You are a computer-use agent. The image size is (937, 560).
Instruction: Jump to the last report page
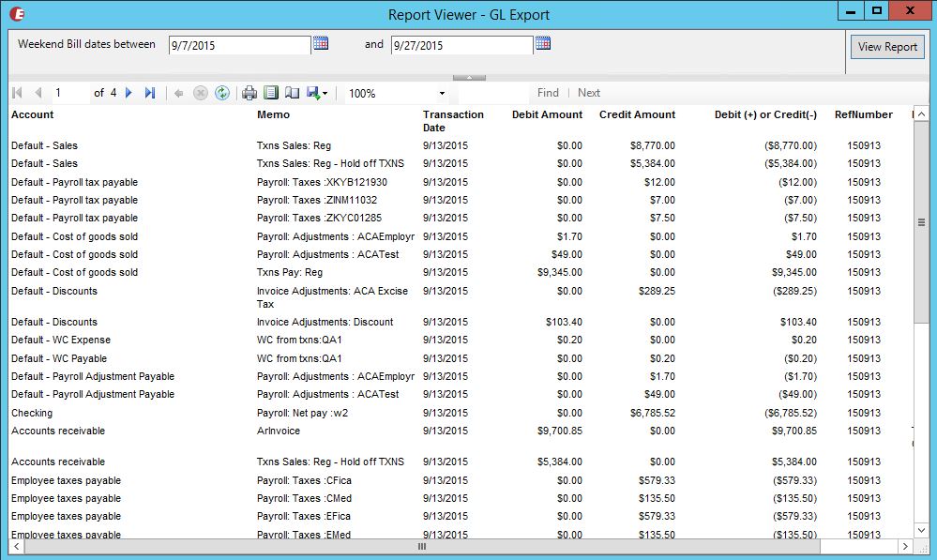[x=150, y=93]
